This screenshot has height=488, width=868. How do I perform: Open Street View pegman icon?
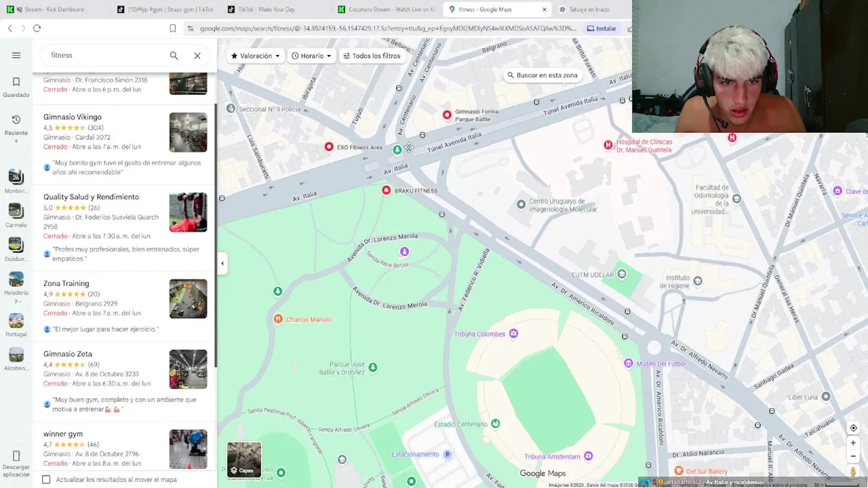point(853,471)
